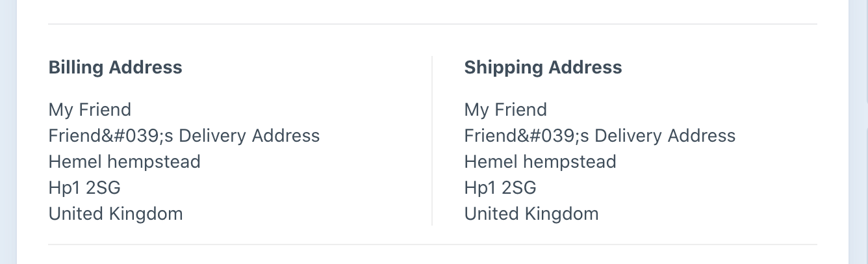Click the light blue page margin on the left side

pyautogui.click(x=8, y=132)
